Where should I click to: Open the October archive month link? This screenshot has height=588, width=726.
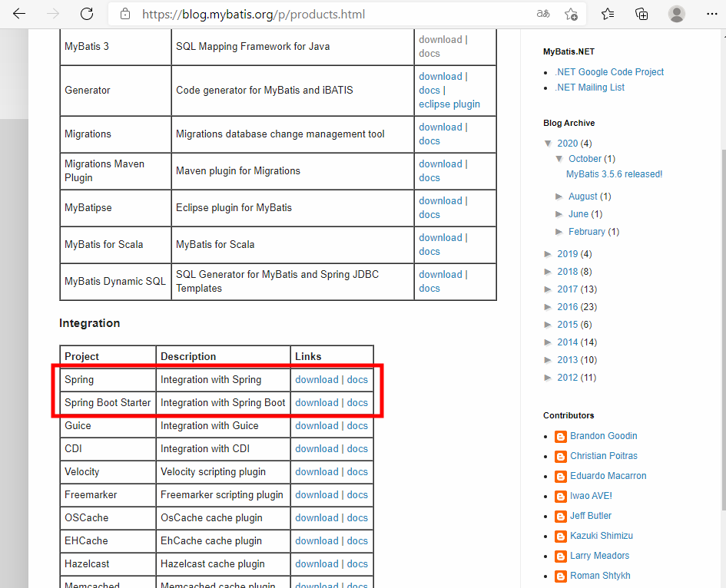point(585,159)
